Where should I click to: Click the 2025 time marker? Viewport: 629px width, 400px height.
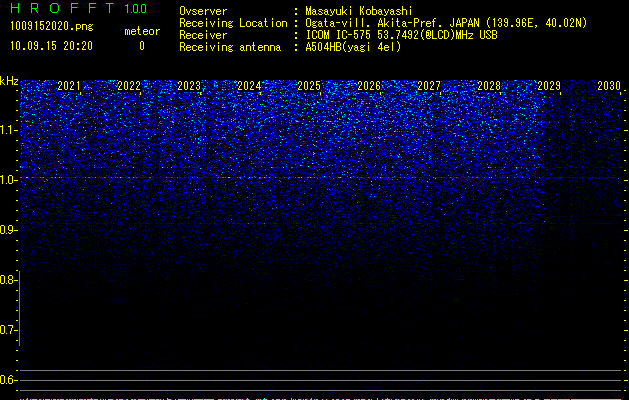click(x=309, y=86)
